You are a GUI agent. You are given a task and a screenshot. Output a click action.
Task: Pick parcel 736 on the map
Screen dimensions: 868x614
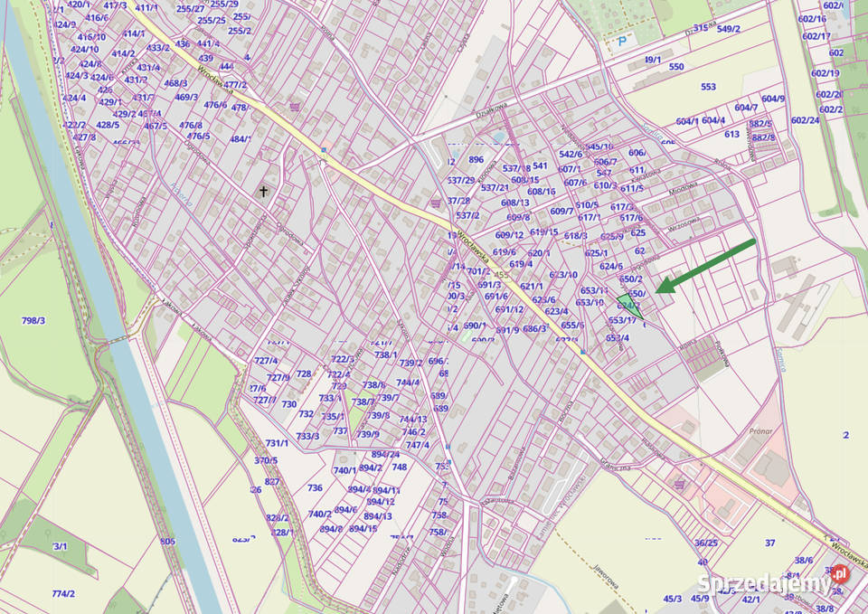(x=315, y=487)
